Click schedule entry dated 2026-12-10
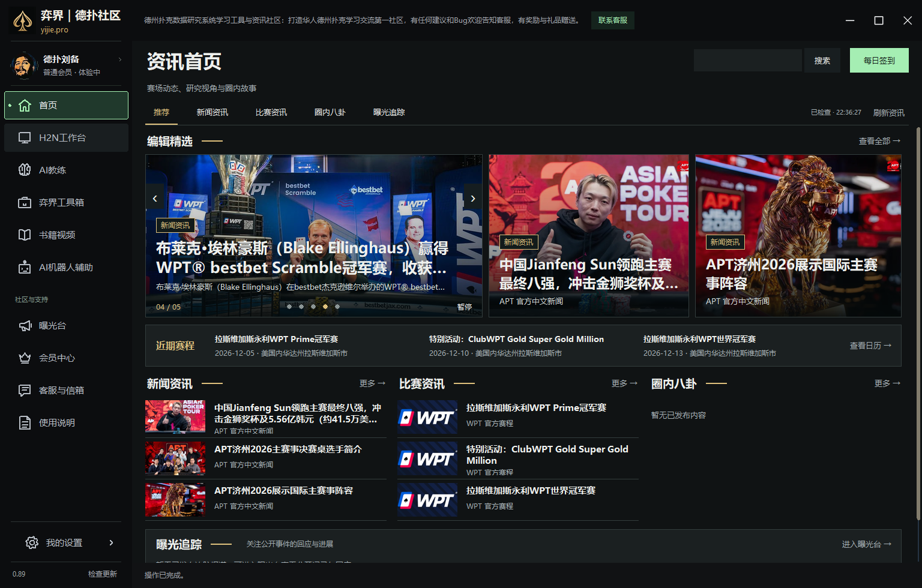922x588 pixels. tap(516, 346)
